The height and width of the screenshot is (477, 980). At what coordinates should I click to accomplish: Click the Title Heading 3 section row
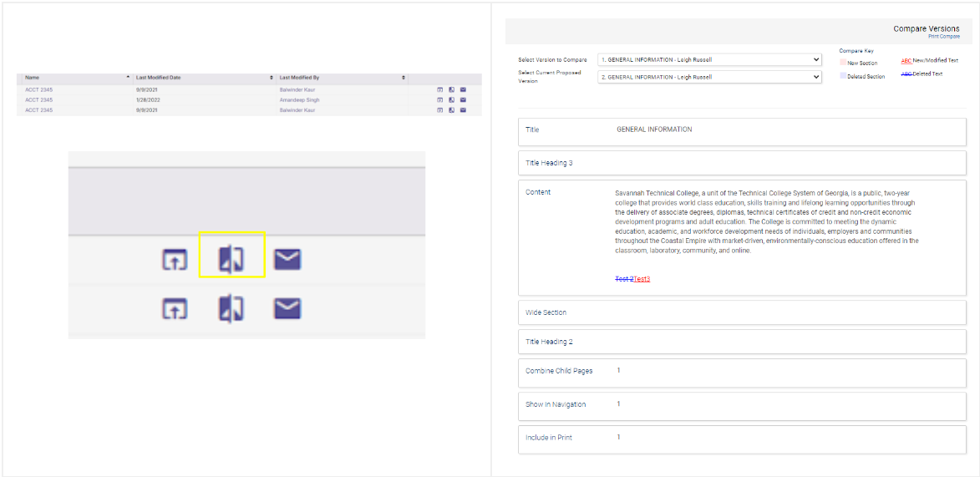[742, 163]
